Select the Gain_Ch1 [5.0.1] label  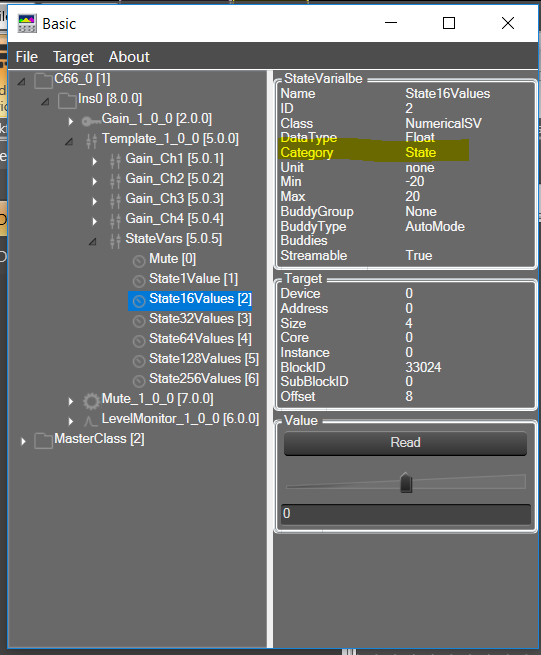pyautogui.click(x=174, y=159)
